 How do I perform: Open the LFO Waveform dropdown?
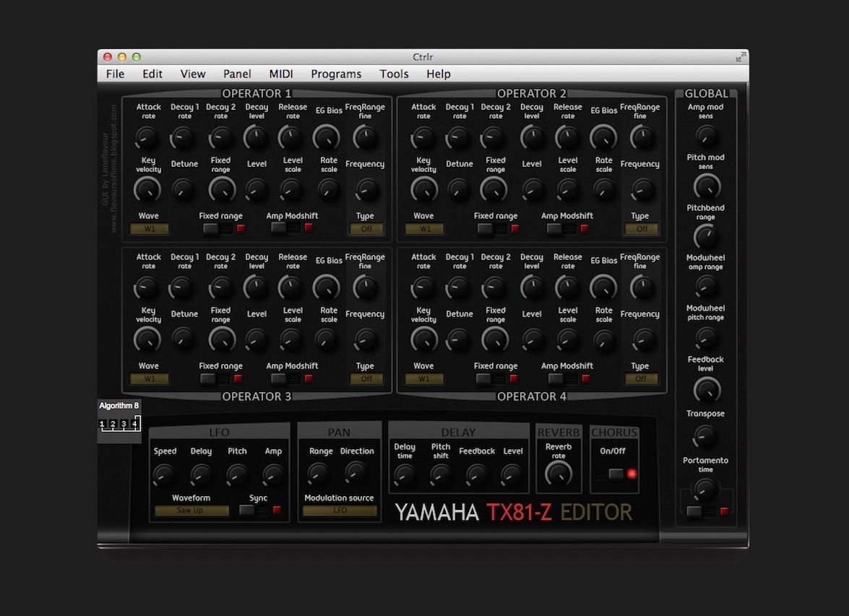pyautogui.click(x=192, y=511)
